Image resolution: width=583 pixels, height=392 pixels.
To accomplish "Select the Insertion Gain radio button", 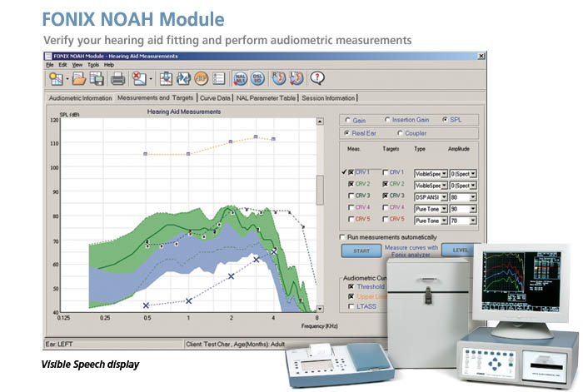I will click(x=387, y=120).
